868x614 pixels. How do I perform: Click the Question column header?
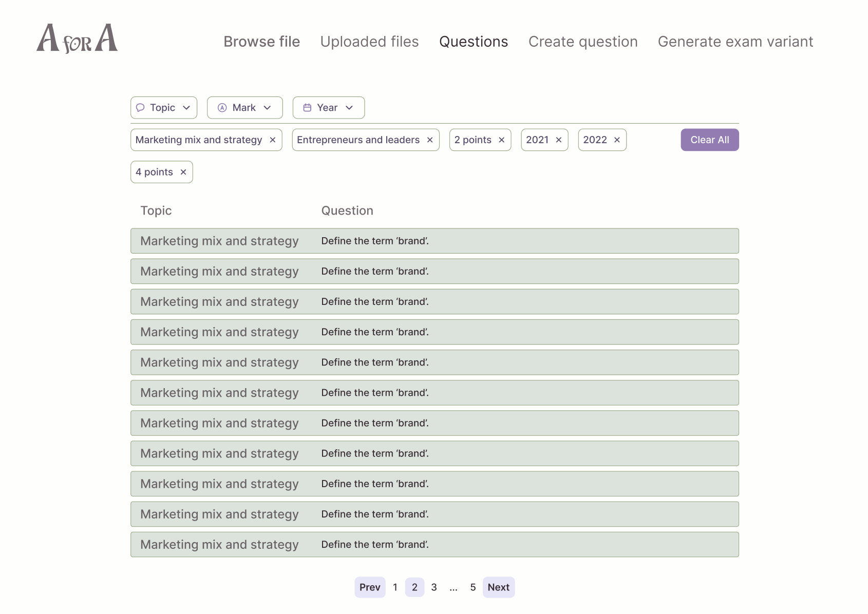point(347,211)
